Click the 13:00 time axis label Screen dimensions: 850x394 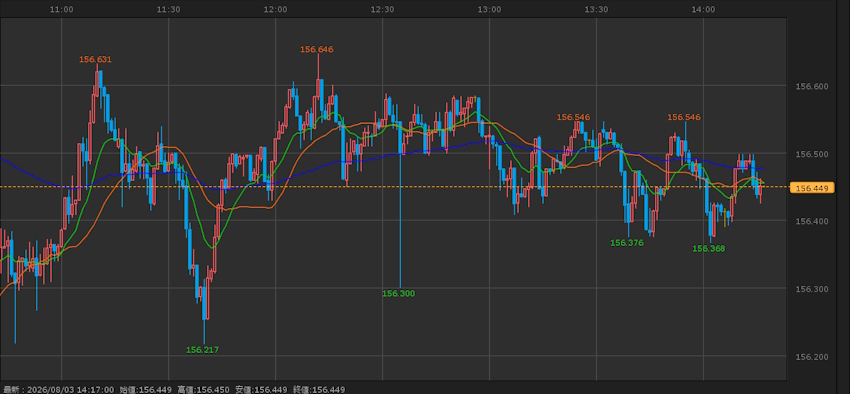[x=489, y=9]
